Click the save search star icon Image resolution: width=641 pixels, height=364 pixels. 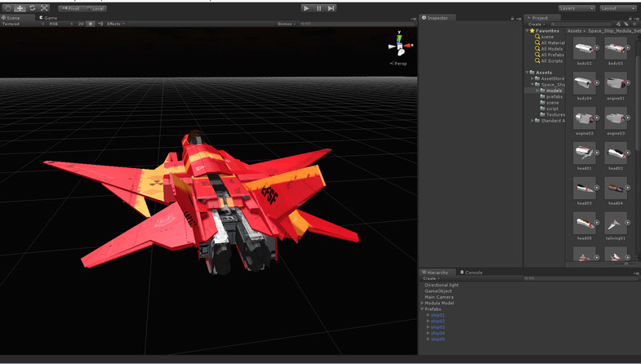[634, 24]
